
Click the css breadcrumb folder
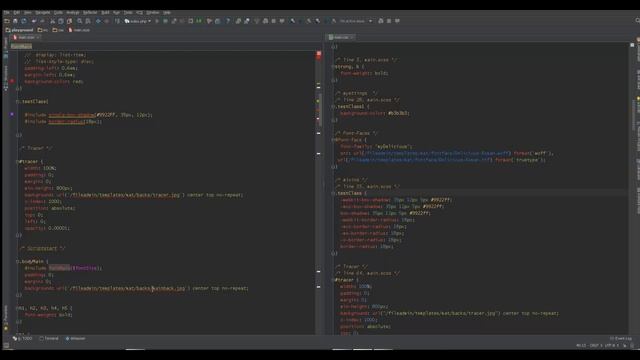[x=58, y=30]
